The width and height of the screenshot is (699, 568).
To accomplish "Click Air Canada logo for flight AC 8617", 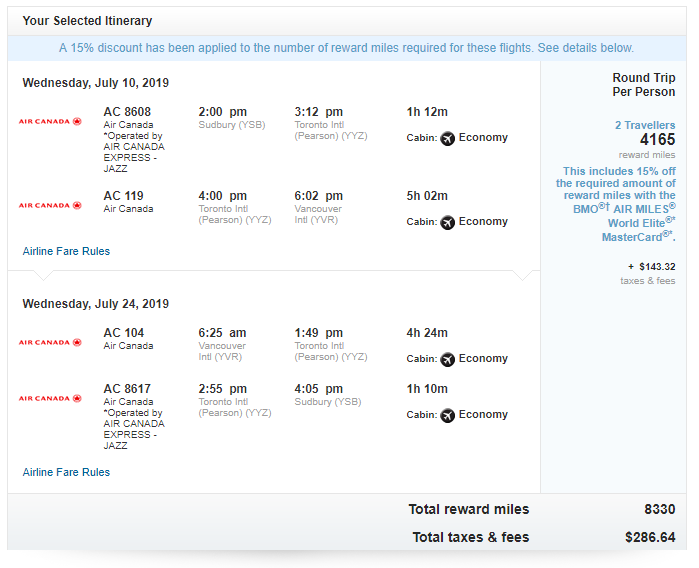I will (50, 398).
